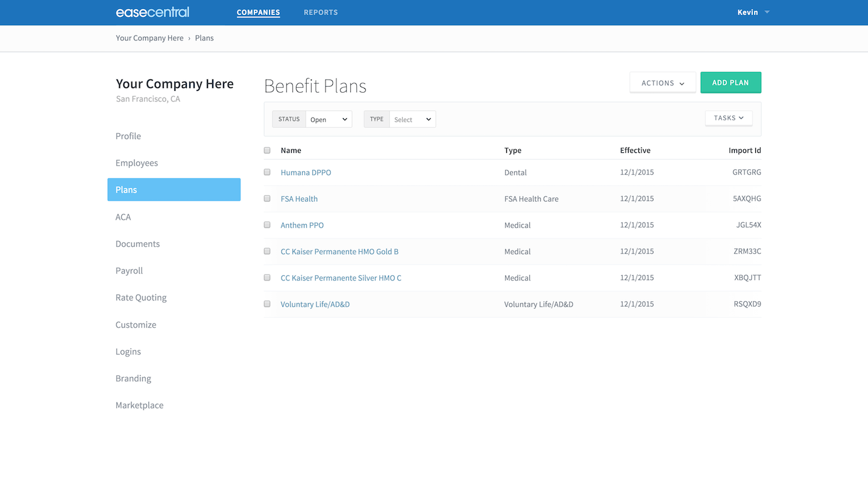The image size is (868, 480).
Task: Open the FSA Health plan link
Action: point(299,199)
